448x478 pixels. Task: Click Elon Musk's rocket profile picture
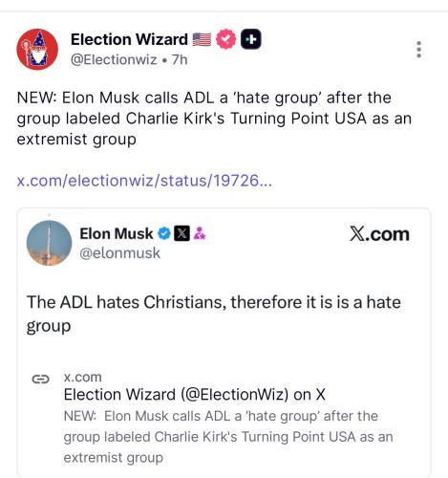click(x=49, y=243)
